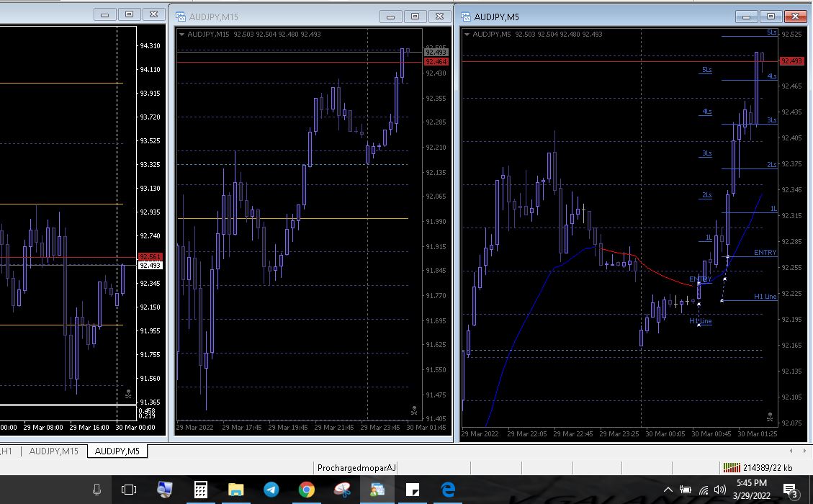Expand the hidden system tray icons
The image size is (813, 504).
tap(668, 490)
